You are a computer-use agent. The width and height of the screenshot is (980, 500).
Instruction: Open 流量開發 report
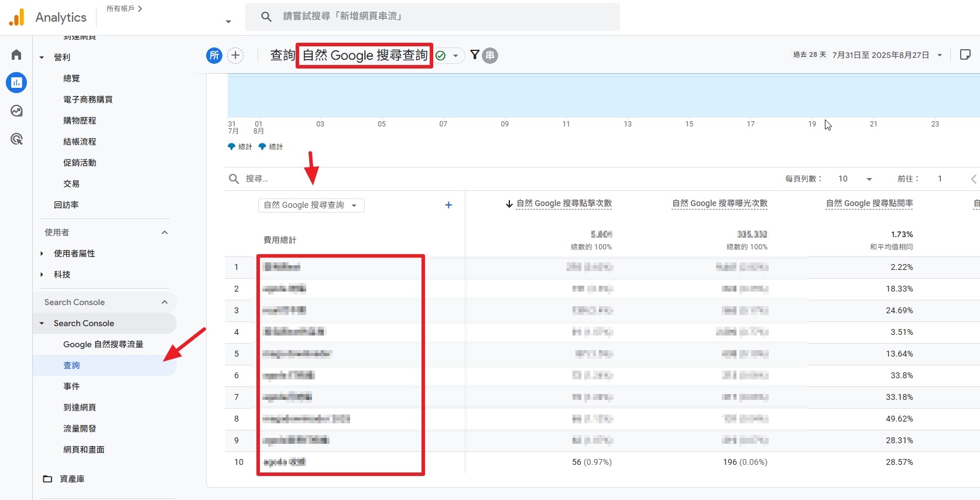80,429
